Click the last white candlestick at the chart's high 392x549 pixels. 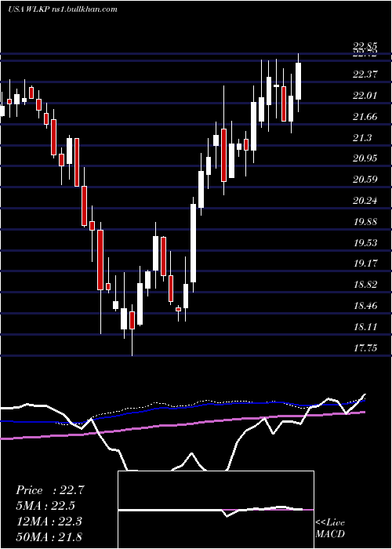pyautogui.click(x=298, y=82)
